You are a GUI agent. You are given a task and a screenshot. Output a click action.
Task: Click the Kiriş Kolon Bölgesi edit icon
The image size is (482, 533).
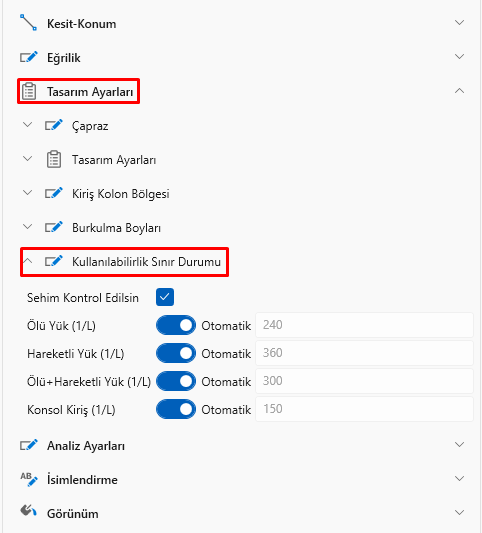click(x=54, y=193)
